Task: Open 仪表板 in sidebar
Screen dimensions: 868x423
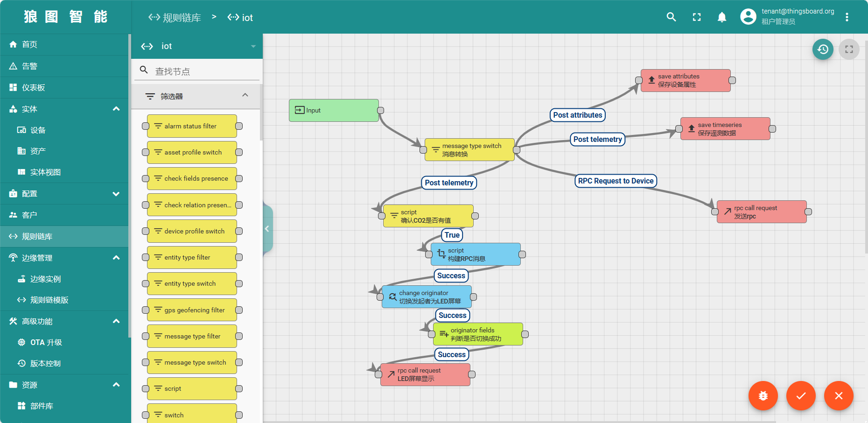Action: coord(64,88)
